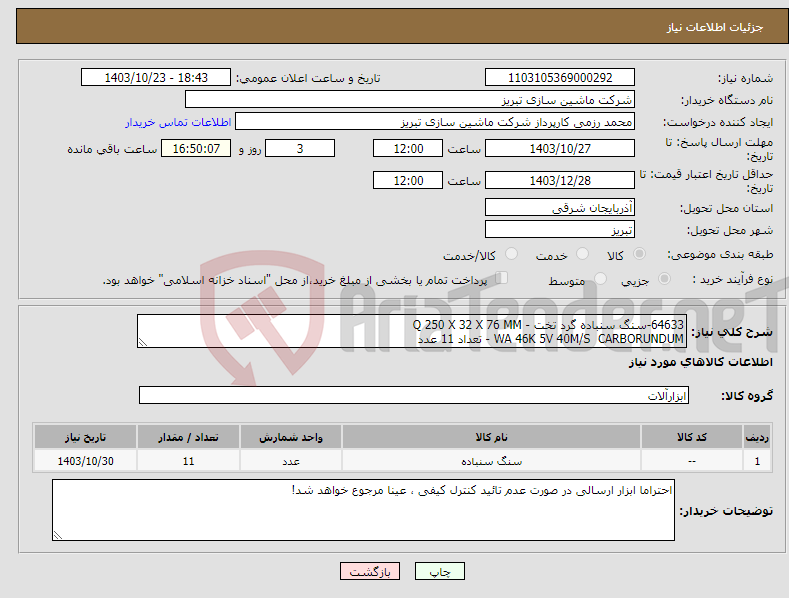Click the announcement date field 1403/10/23 - 18:43
Image resolution: width=789 pixels, height=598 pixels.
coord(156,78)
